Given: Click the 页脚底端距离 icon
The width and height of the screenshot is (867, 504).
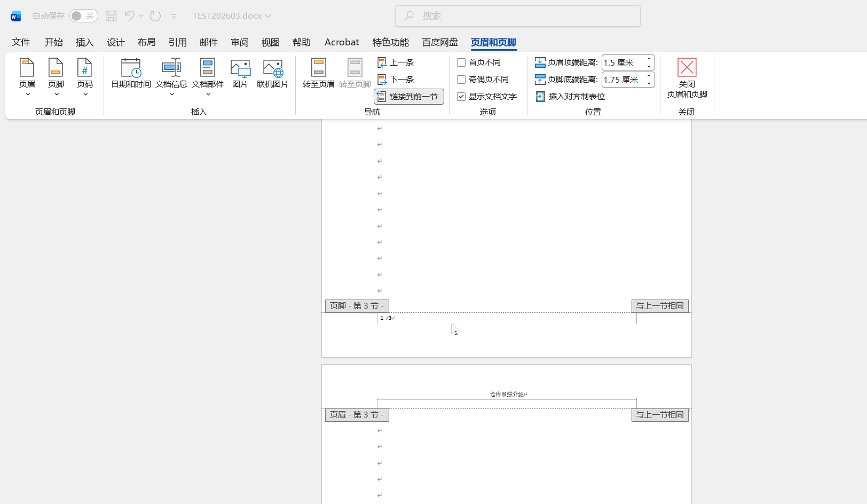Looking at the screenshot, I should coord(540,80).
